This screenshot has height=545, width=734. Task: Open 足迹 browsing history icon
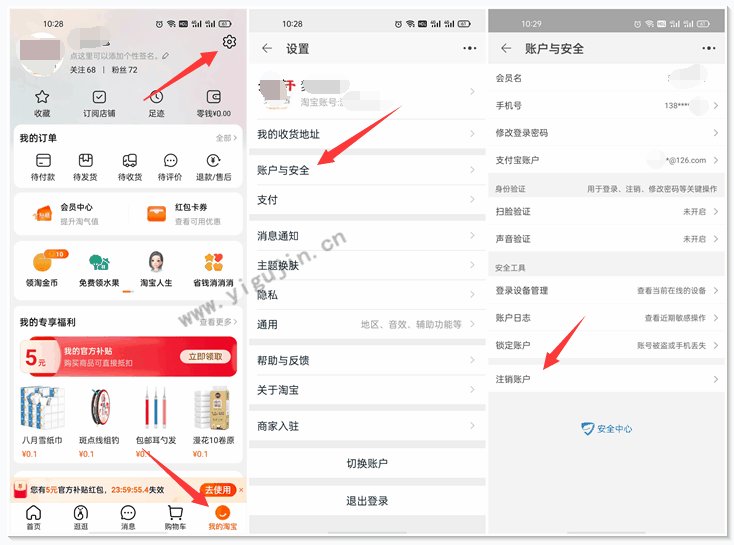156,97
